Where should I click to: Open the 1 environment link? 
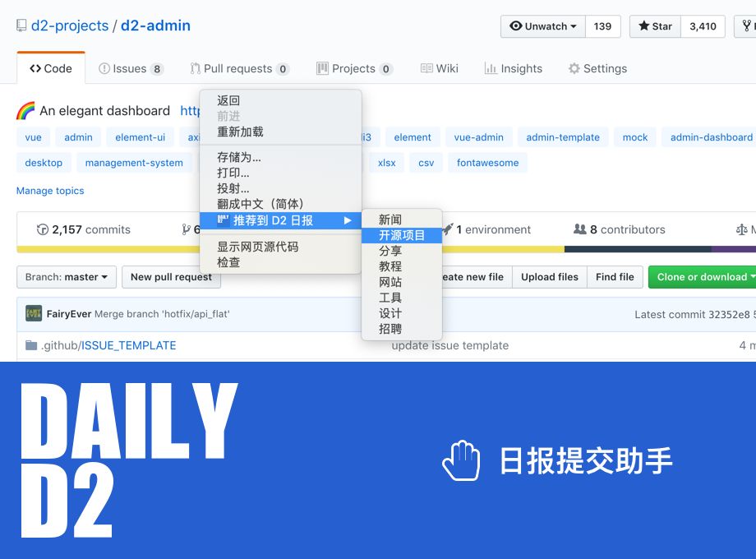click(488, 229)
